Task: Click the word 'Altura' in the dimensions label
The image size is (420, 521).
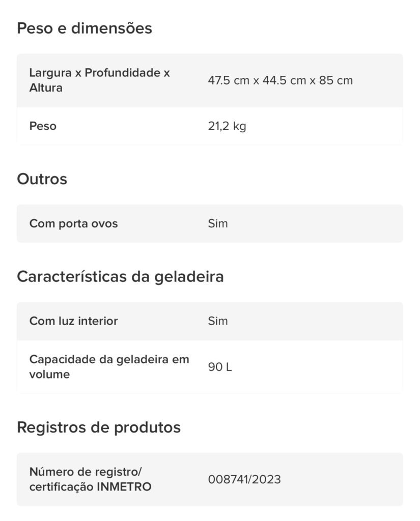Action: [46, 88]
